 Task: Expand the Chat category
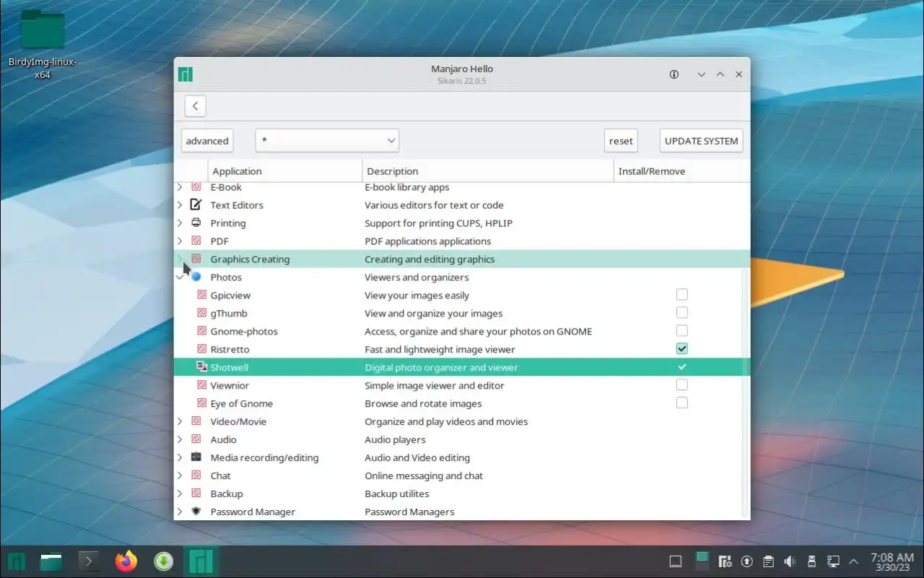coord(180,475)
